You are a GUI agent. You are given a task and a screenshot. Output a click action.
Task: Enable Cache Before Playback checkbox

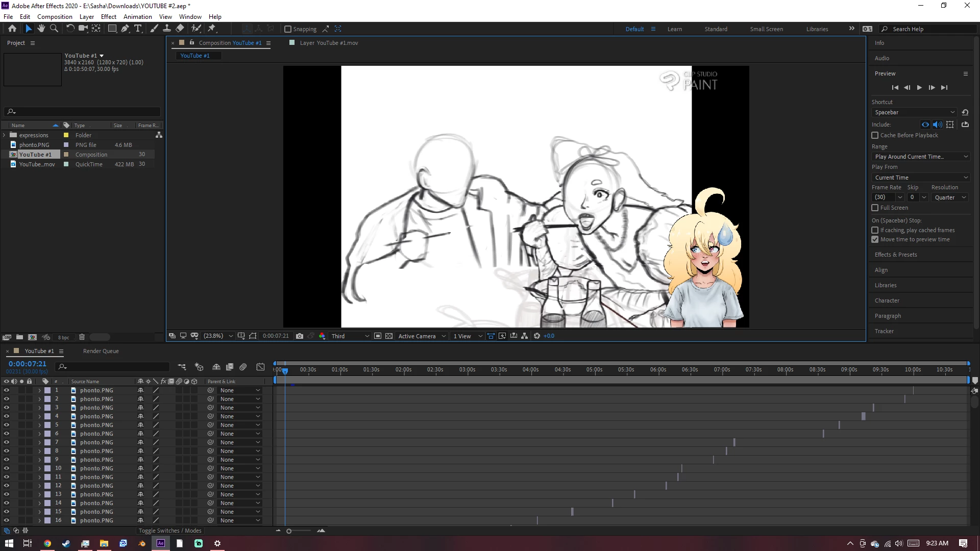click(875, 135)
